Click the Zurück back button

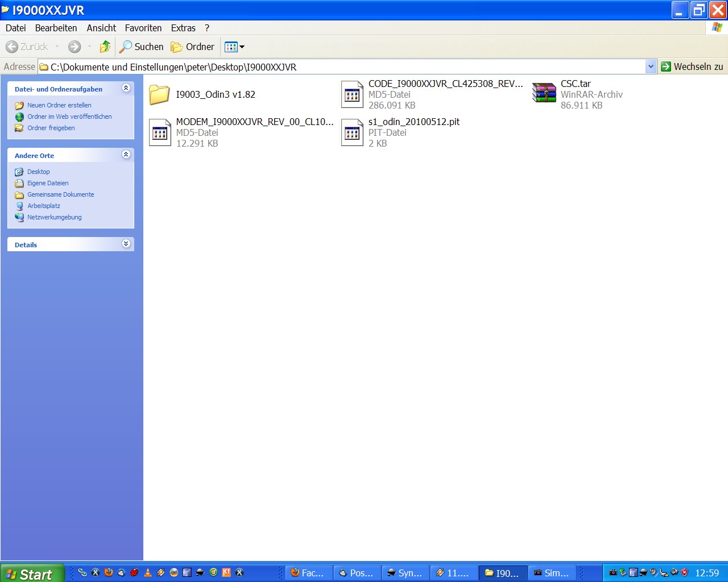pyautogui.click(x=27, y=47)
